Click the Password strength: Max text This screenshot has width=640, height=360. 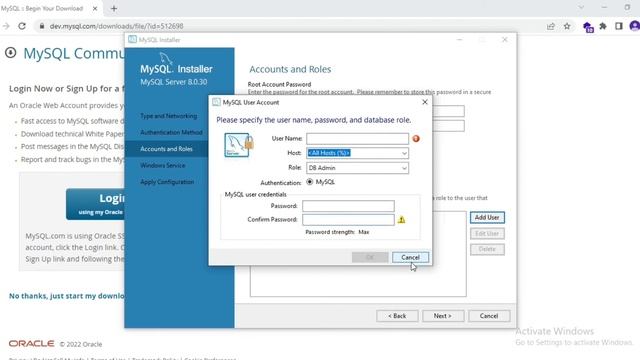pos(337,232)
